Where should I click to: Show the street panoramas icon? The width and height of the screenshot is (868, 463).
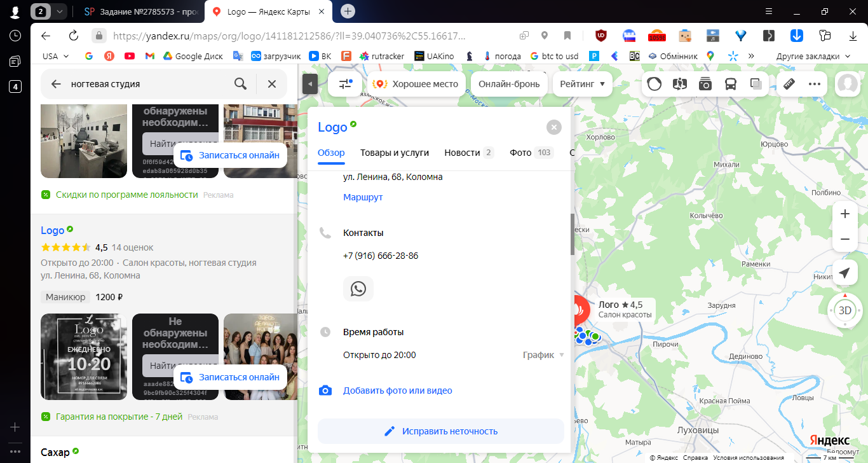click(x=679, y=84)
